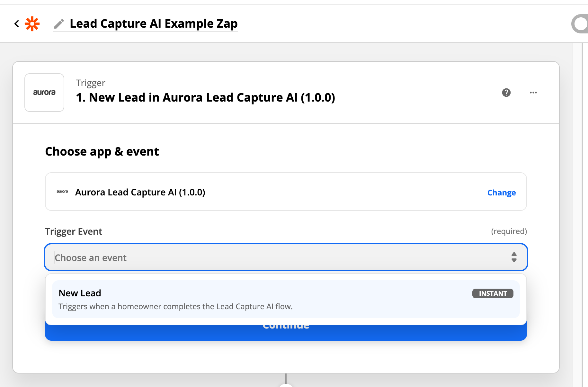Click the 'Choose app & event' section heading

pyautogui.click(x=102, y=151)
